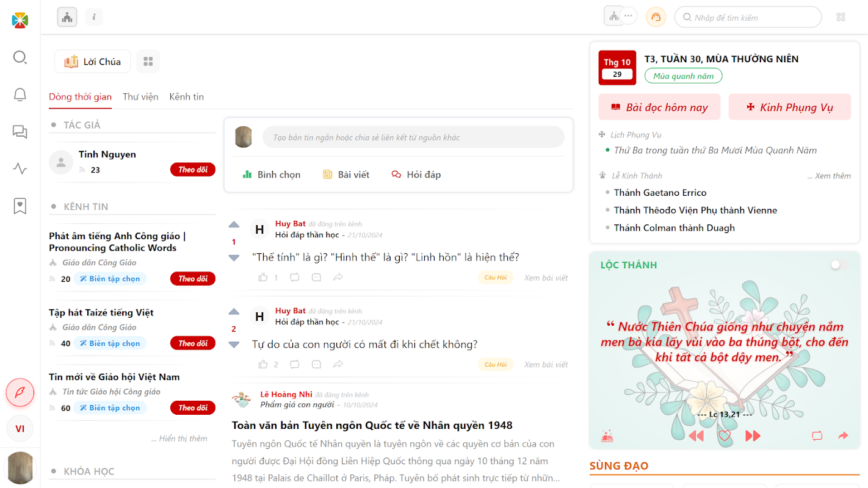868x488 pixels.
Task: Open "Bài đọc hôm nay" button
Action: pyautogui.click(x=659, y=107)
